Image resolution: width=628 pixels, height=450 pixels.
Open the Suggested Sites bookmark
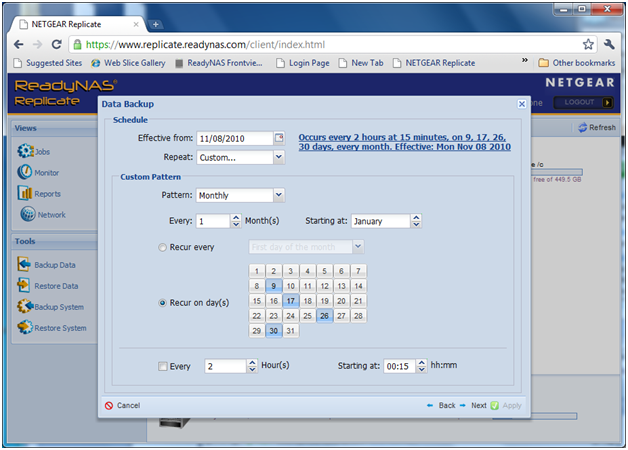pos(48,63)
